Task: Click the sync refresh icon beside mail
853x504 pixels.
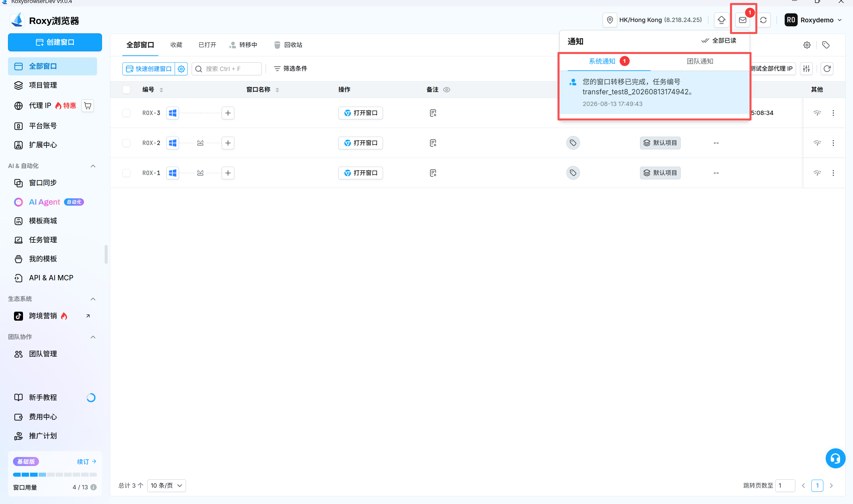Action: [x=763, y=20]
